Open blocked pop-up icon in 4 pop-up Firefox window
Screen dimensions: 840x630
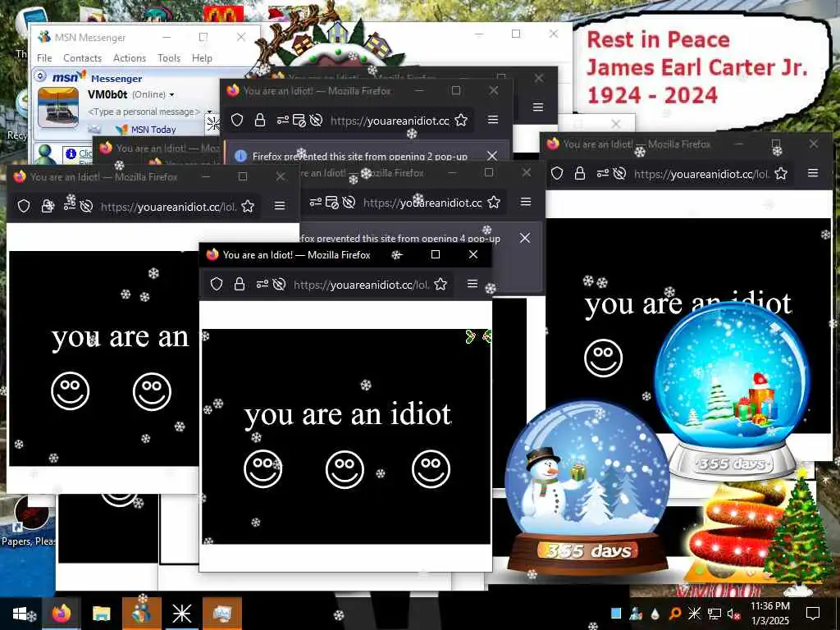pyautogui.click(x=331, y=203)
